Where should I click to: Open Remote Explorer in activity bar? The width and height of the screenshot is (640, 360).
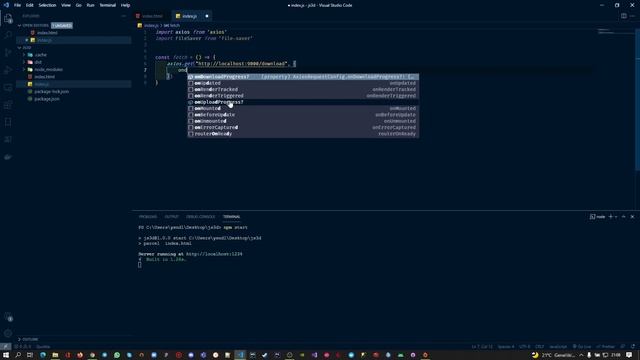coord(8,87)
